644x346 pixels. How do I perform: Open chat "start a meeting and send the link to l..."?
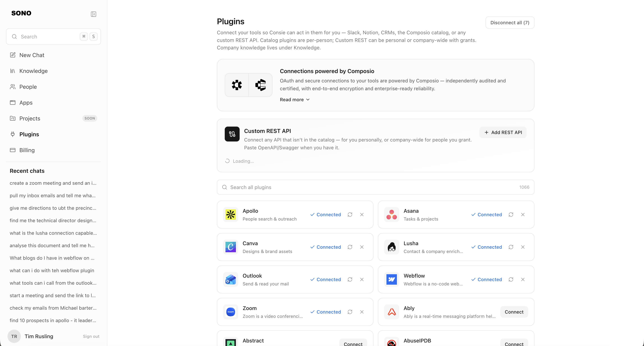(x=53, y=296)
